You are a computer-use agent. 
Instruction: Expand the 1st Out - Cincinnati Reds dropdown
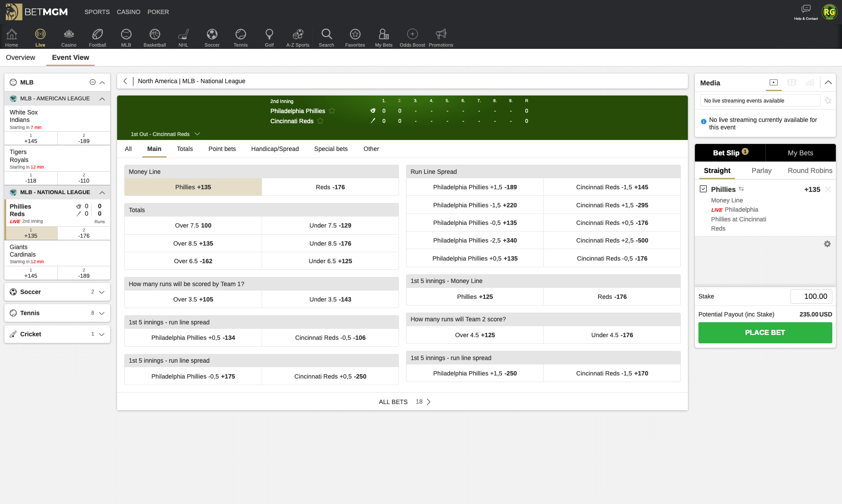coord(166,134)
